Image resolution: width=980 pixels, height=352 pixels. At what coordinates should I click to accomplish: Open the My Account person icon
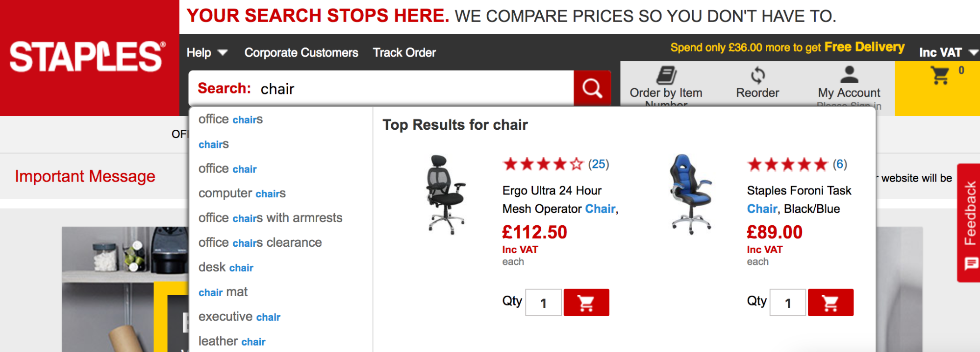click(x=849, y=75)
